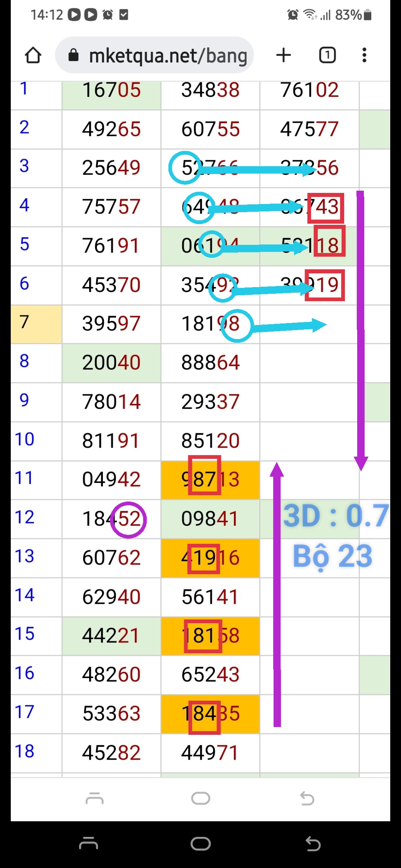The width and height of the screenshot is (401, 868).
Task: Tap the mketqua.net URL text field
Action: coord(168,56)
